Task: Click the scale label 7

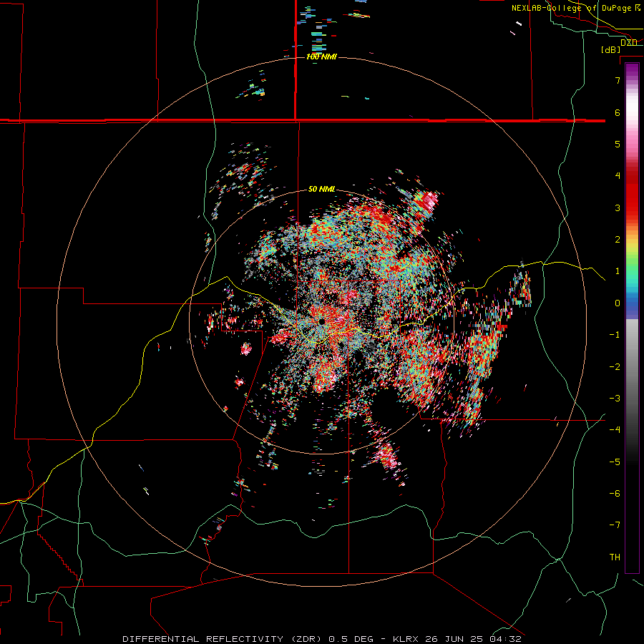Action: coord(618,80)
